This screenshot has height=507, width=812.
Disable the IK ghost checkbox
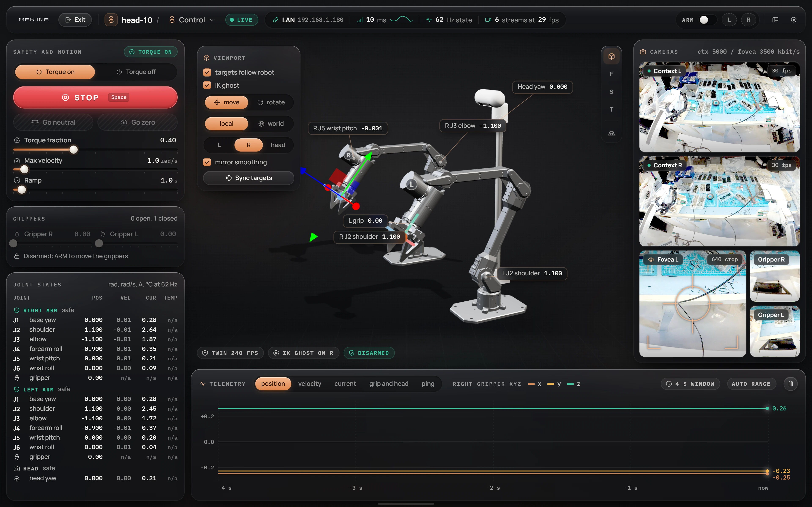pos(207,86)
